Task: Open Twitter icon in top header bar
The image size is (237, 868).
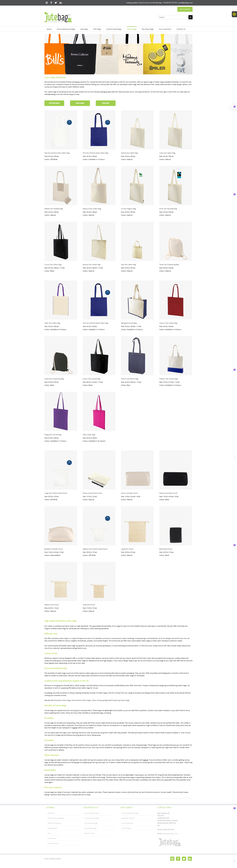Action: [56, 3]
